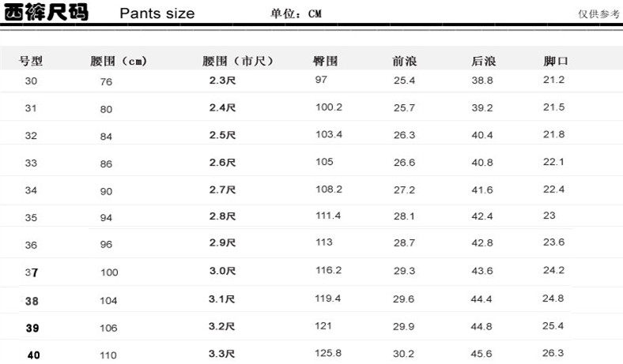Click the 仅供参考 note text
The width and height of the screenshot is (623, 364).
(x=599, y=14)
